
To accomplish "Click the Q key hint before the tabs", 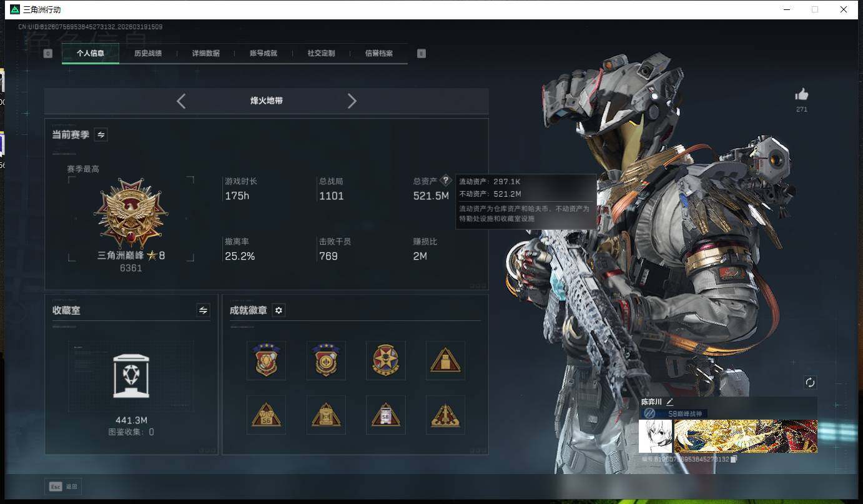I will coord(48,54).
